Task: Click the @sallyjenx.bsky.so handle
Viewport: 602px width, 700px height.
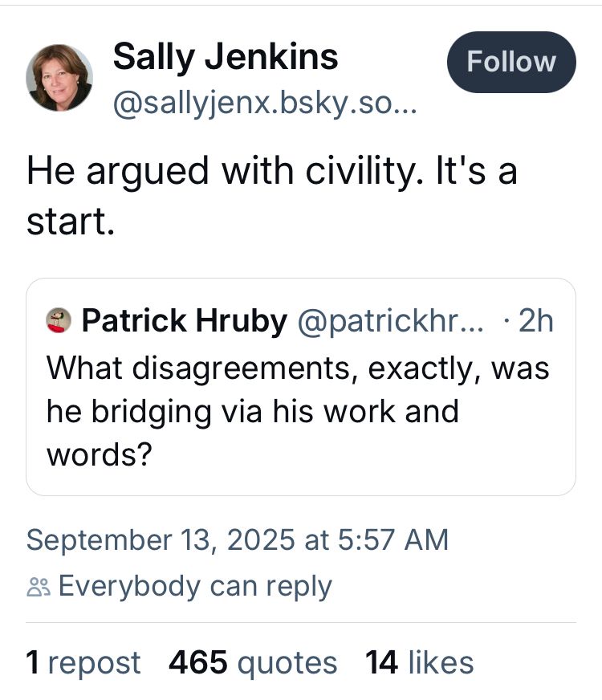Action: pos(265,104)
